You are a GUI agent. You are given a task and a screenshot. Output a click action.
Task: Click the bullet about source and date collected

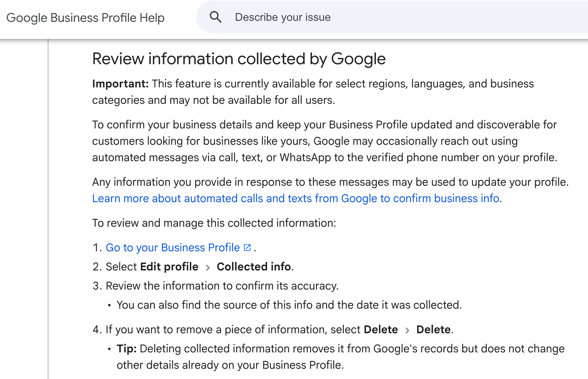coord(289,305)
